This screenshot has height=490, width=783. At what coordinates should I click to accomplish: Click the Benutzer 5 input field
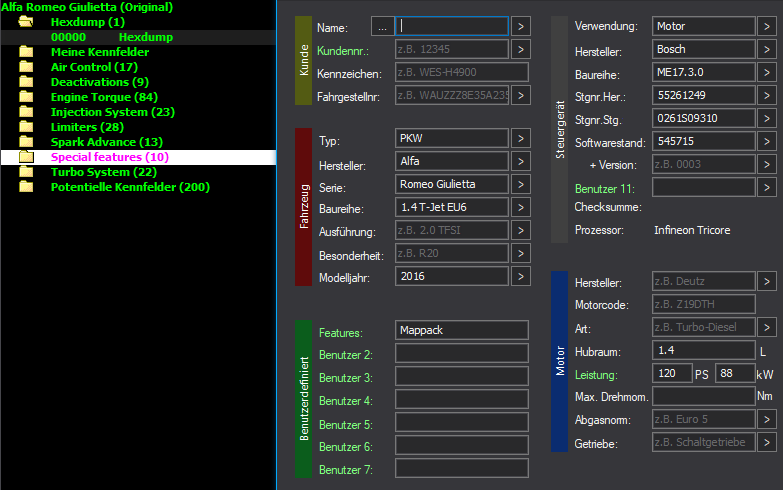462,422
